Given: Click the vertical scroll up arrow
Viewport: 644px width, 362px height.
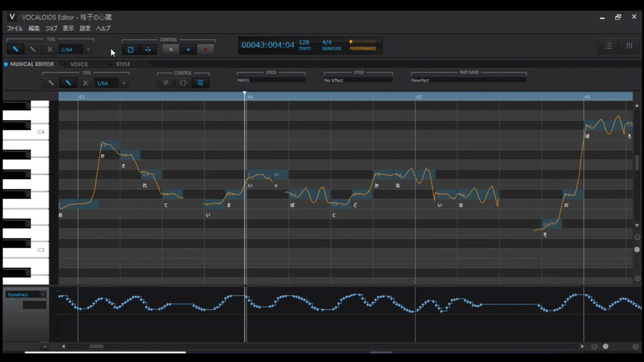Looking at the screenshot, I should click(x=637, y=105).
